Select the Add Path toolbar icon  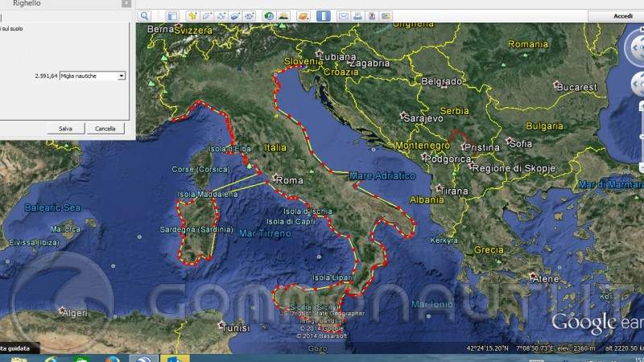(221, 16)
